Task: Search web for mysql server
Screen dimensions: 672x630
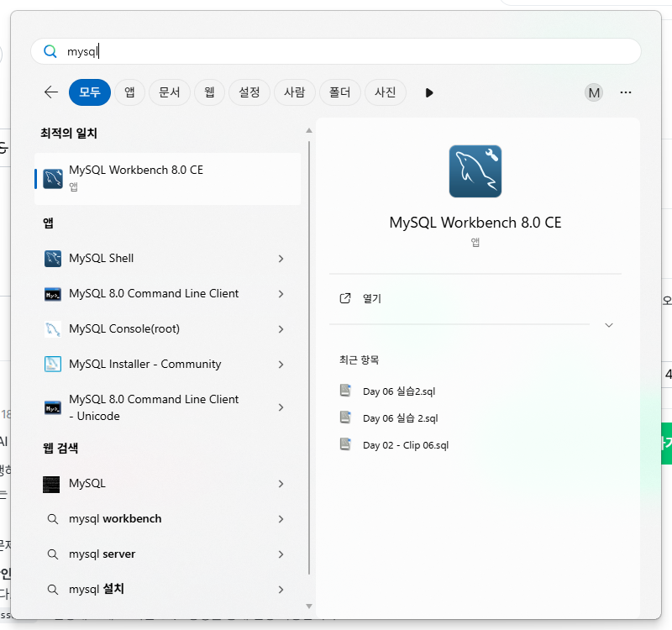Action: [x=167, y=554]
